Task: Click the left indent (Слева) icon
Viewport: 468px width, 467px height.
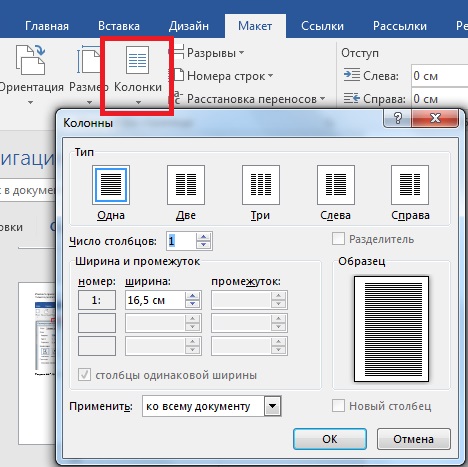Action: coord(352,75)
